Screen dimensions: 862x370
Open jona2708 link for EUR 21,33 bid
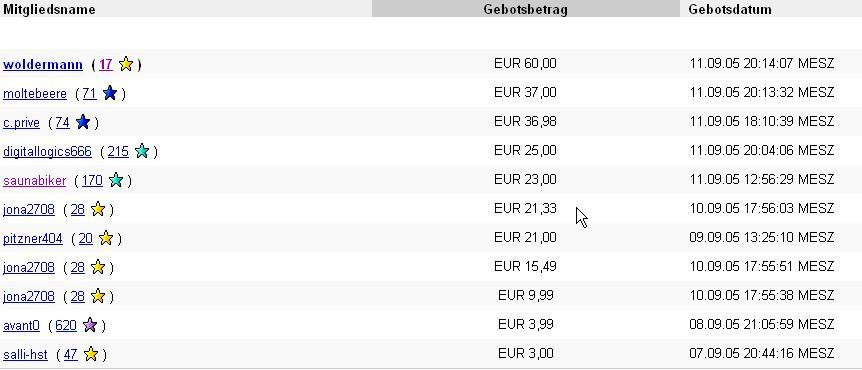(29, 209)
